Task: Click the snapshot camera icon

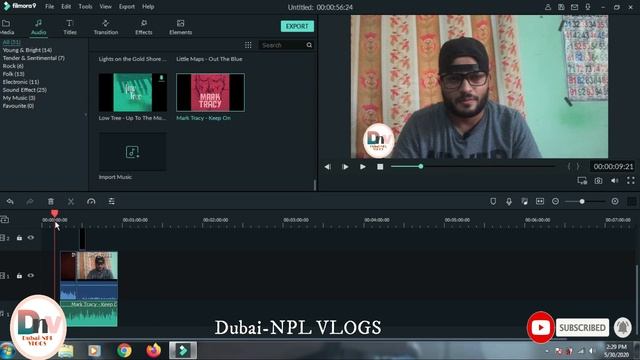Action: [x=598, y=180]
